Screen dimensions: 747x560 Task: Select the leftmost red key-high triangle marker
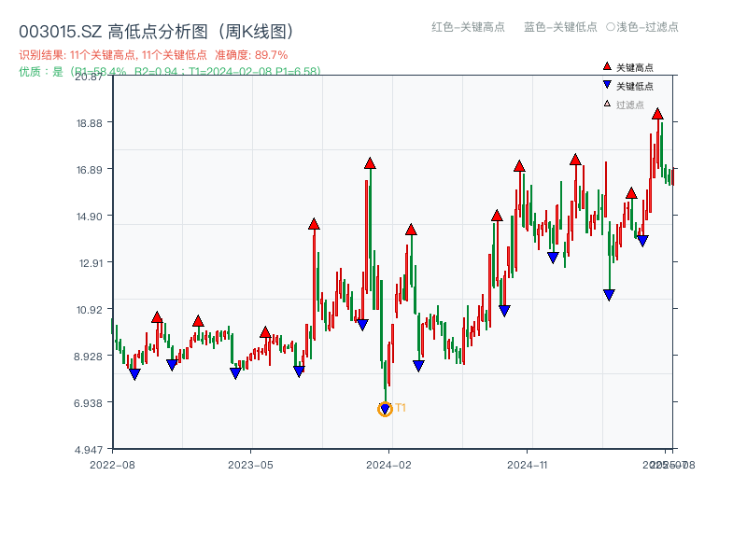tap(157, 317)
